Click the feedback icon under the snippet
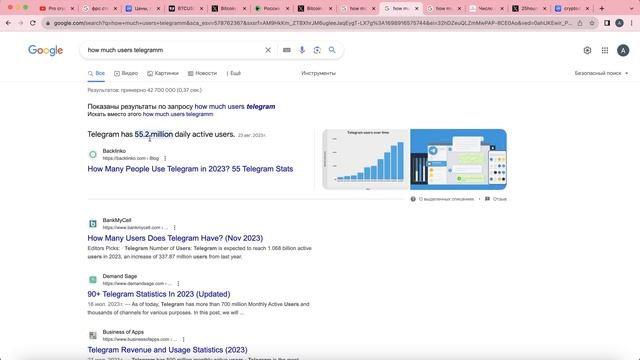The image size is (640, 360). pos(487,199)
